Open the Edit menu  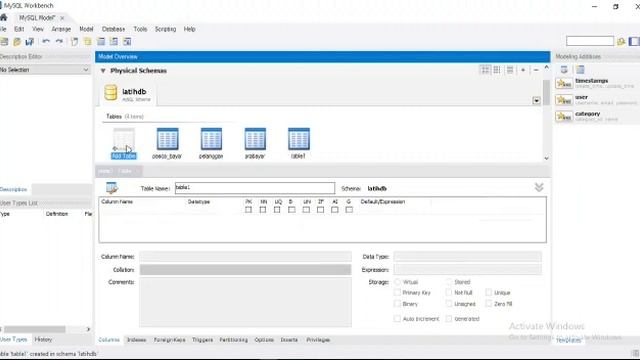pos(19,29)
